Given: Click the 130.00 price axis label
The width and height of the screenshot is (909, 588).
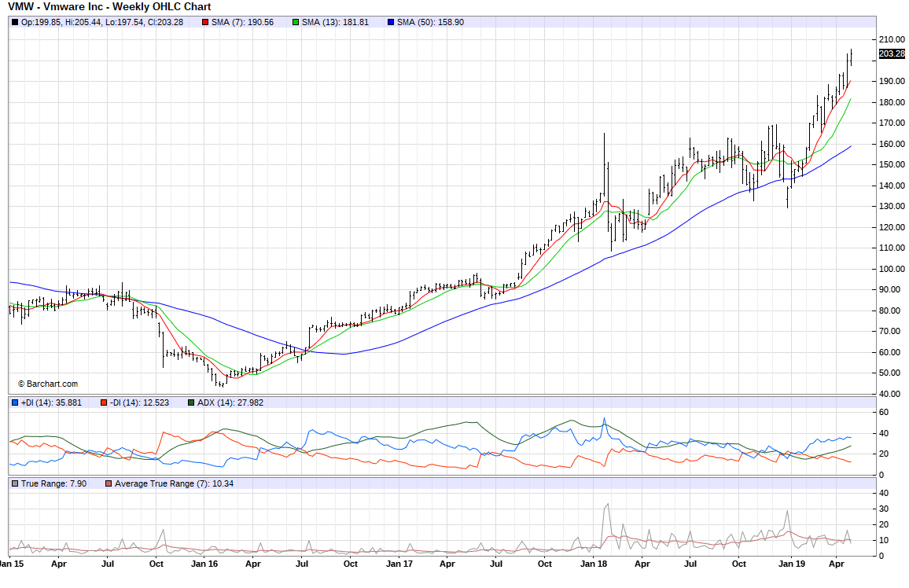Looking at the screenshot, I should tap(892, 206).
